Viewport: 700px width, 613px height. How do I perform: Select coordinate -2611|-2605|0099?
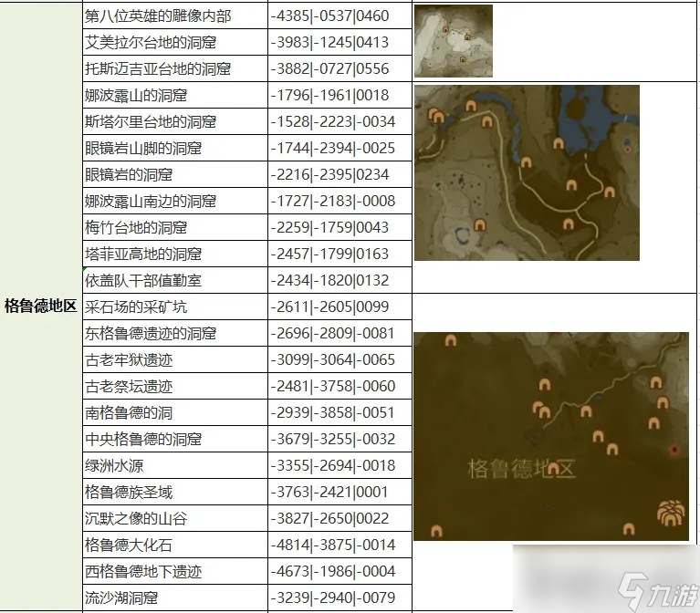coord(329,306)
